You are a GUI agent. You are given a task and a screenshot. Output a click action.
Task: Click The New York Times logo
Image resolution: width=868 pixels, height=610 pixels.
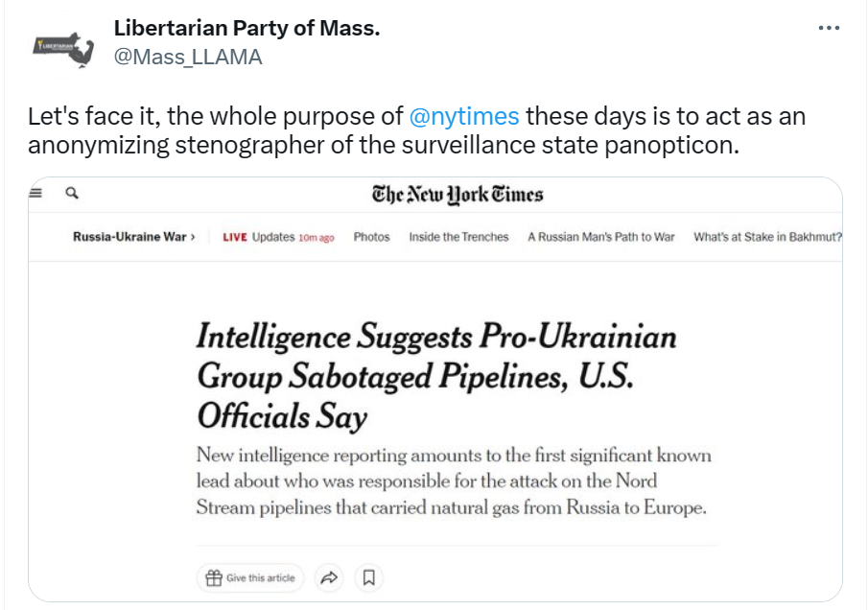point(457,195)
